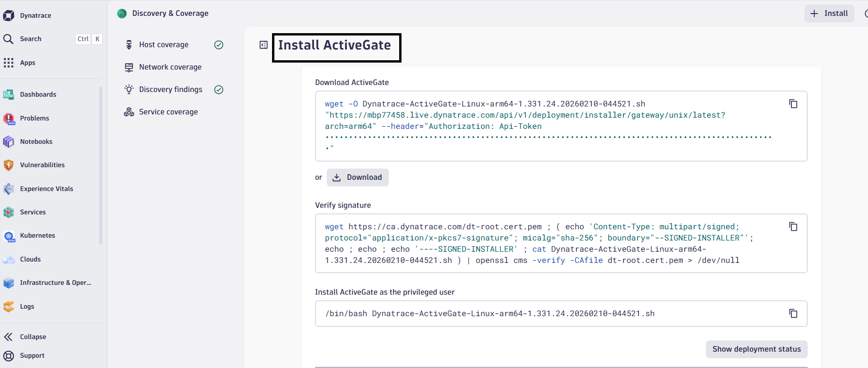Screen dimensions: 868x368
Task: Open the Search magnifier icon
Action: tap(8, 39)
